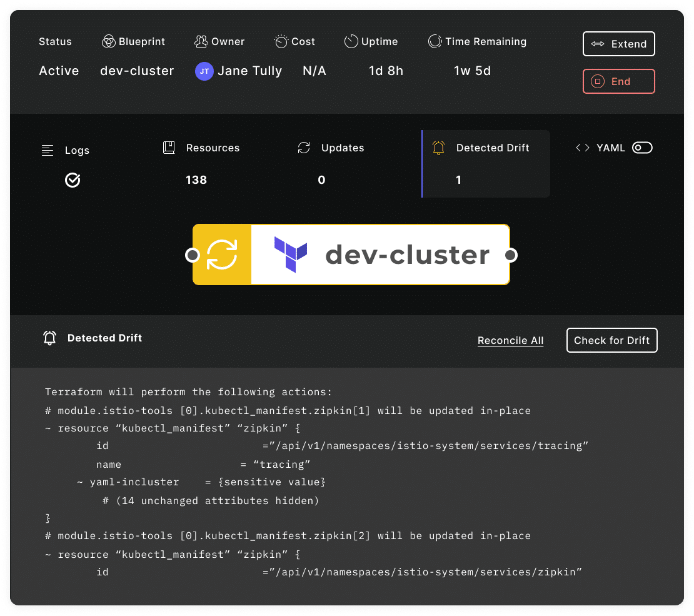Viewport: 694px width, 616px height.
Task: Click the Logs success checkmark icon
Action: pyautogui.click(x=73, y=179)
